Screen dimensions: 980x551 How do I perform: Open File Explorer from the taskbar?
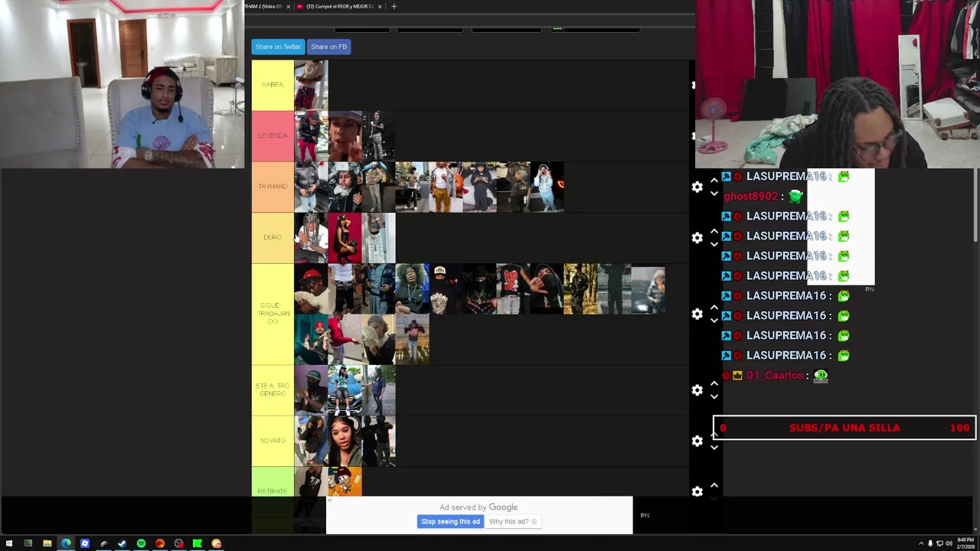47,543
